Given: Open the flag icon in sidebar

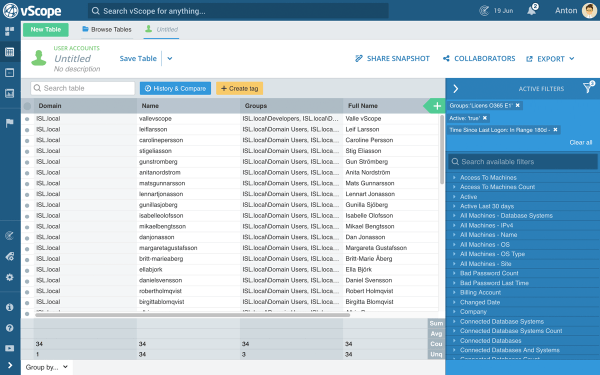Looking at the screenshot, I should pos(10,123).
